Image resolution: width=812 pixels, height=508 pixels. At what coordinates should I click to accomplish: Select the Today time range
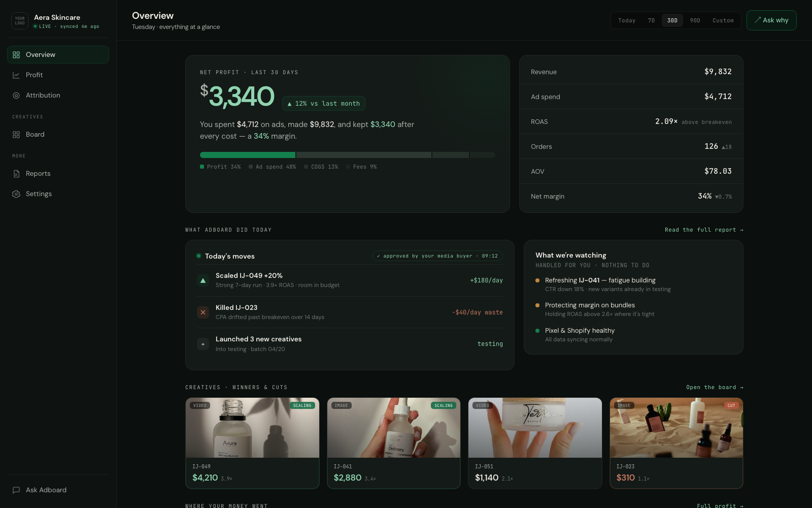(x=627, y=20)
